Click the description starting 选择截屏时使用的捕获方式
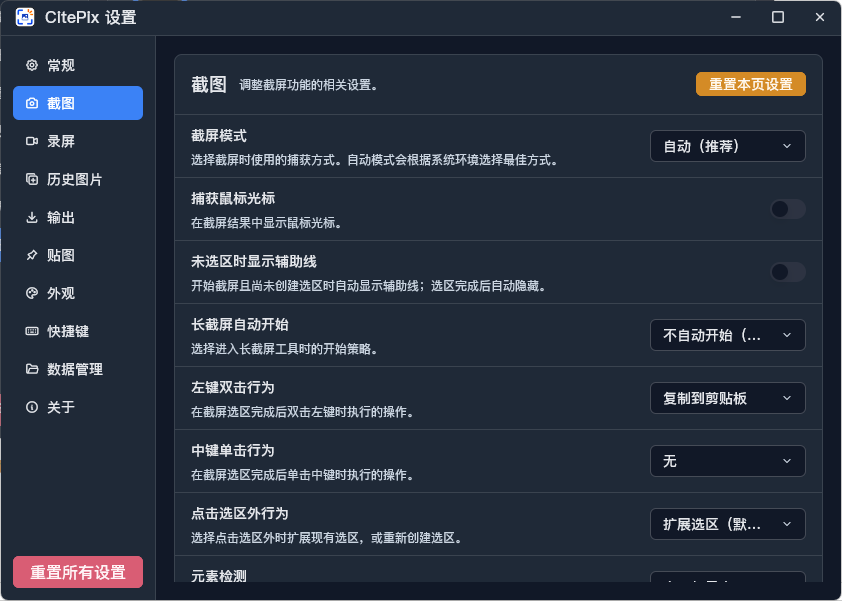Image resolution: width=842 pixels, height=601 pixels. pyautogui.click(x=375, y=160)
